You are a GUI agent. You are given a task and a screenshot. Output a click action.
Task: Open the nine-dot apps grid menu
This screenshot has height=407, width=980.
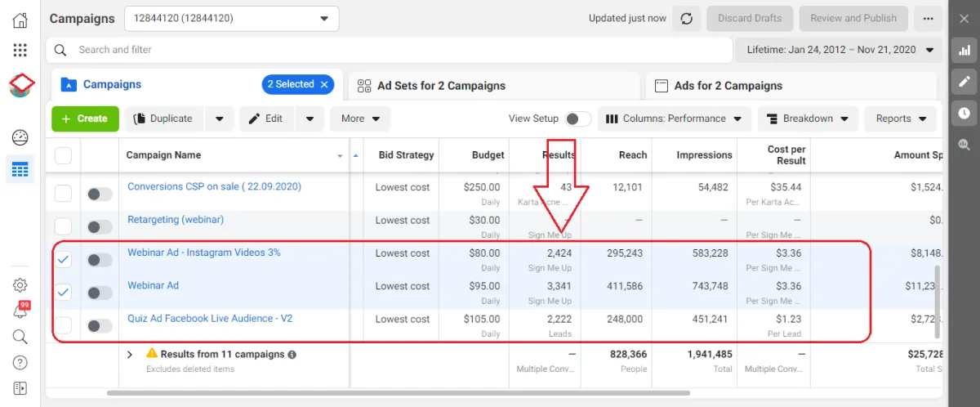[x=20, y=51]
